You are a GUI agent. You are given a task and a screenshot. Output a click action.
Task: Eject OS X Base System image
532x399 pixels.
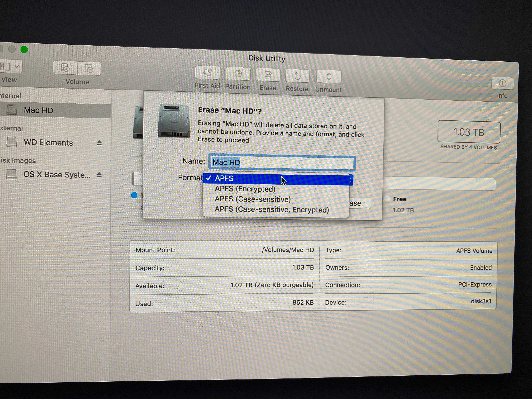coord(99,175)
